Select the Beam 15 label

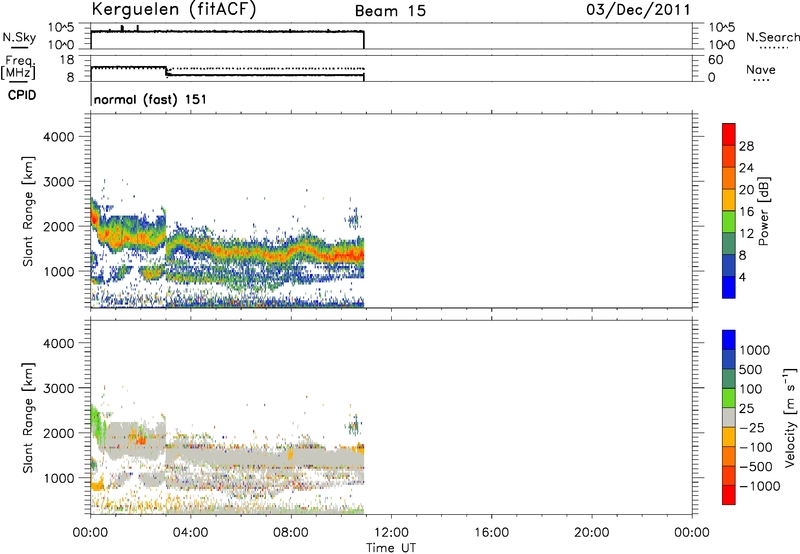coord(390,11)
